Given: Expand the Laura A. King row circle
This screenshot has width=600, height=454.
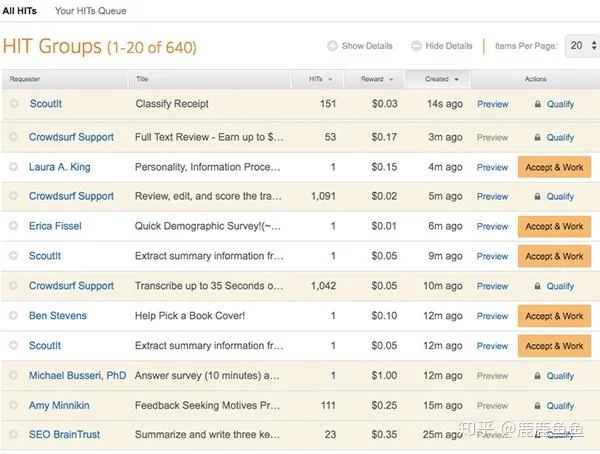Looking at the screenshot, I should point(14,167).
